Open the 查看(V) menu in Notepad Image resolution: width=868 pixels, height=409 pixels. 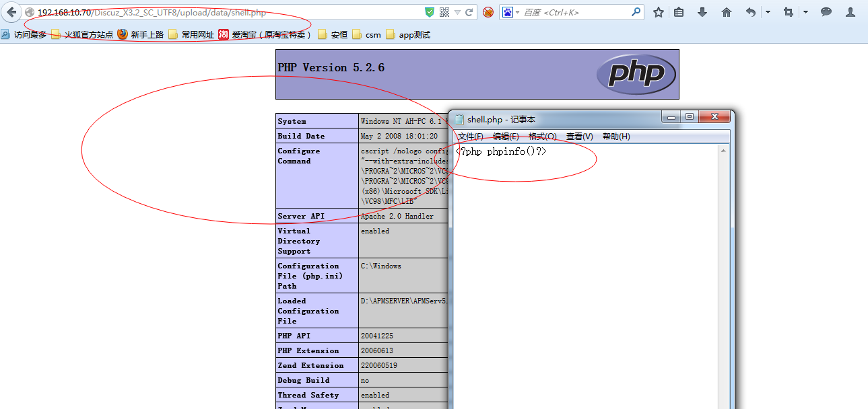point(580,137)
